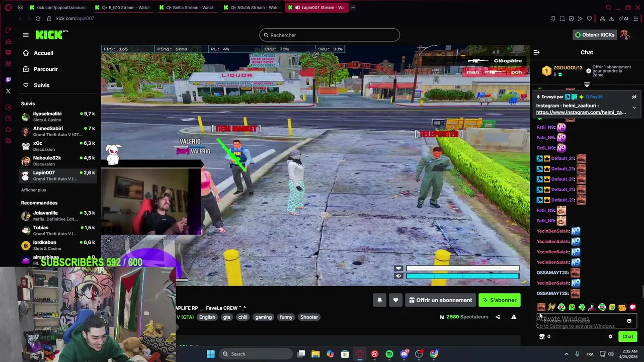
Task: Click Offrir un abonnement button
Action: pyautogui.click(x=440, y=300)
